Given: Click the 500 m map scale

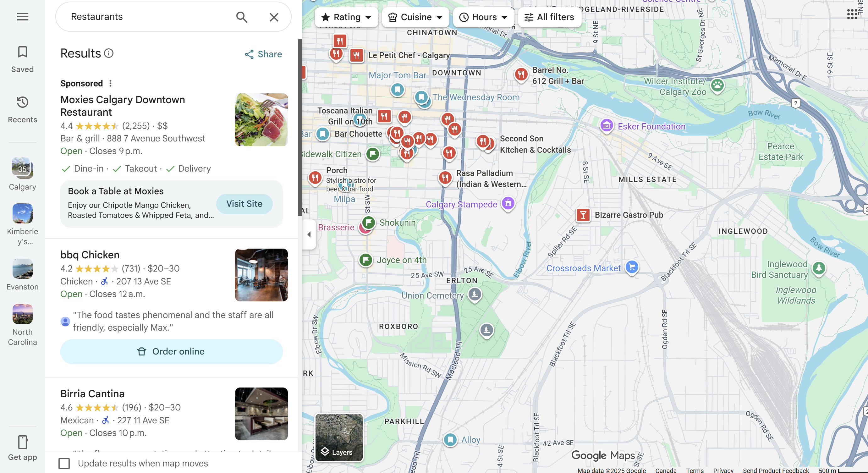Looking at the screenshot, I should pos(843,470).
